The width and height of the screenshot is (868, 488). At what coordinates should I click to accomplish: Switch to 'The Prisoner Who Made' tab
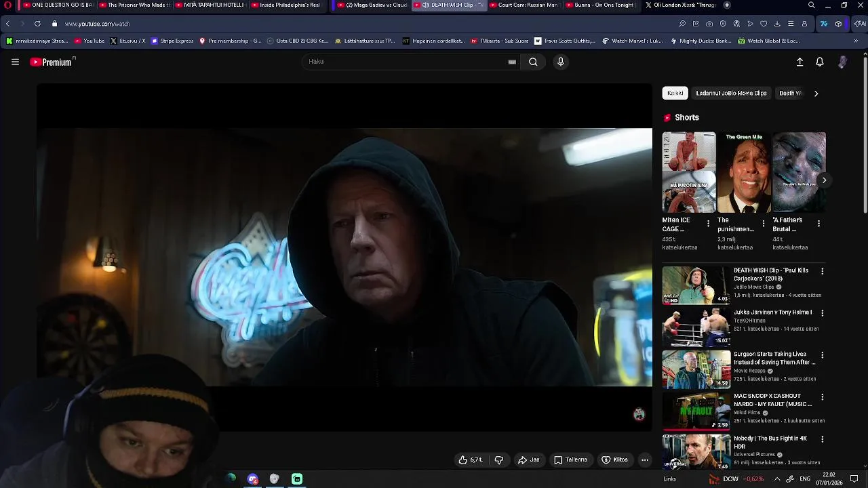click(134, 5)
